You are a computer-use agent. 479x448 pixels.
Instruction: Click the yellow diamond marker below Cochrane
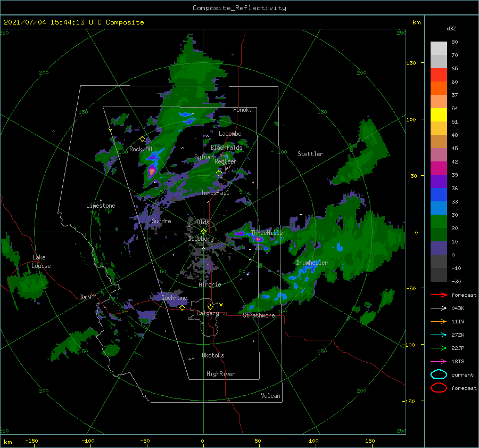pyautogui.click(x=182, y=308)
